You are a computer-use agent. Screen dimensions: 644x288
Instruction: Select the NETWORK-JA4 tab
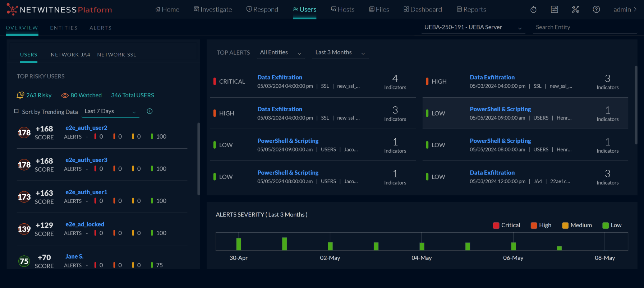(70, 55)
